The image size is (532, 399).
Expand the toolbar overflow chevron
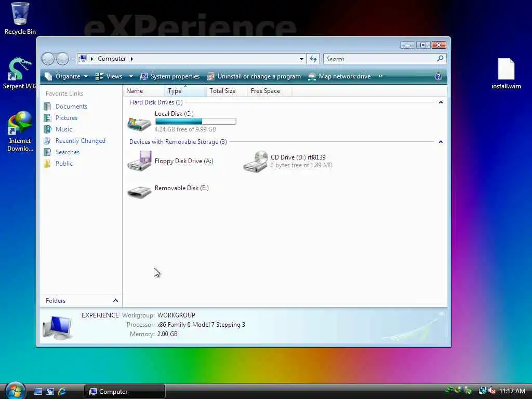[381, 76]
